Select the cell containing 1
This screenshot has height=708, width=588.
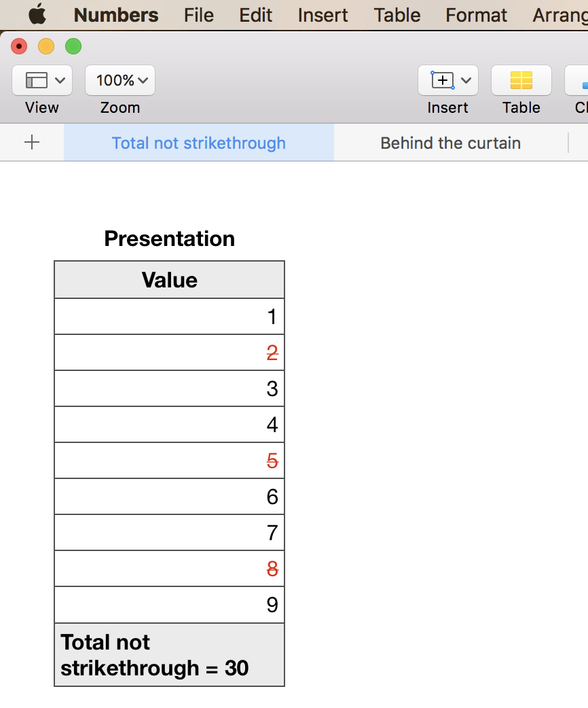(x=169, y=317)
